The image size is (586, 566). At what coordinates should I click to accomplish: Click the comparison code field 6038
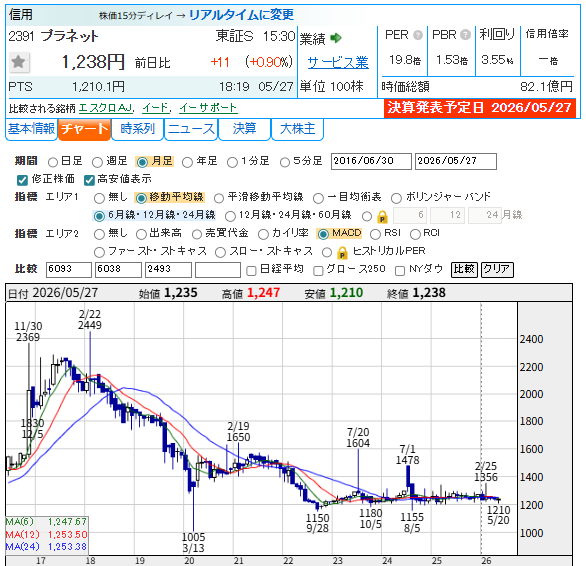pyautogui.click(x=118, y=270)
